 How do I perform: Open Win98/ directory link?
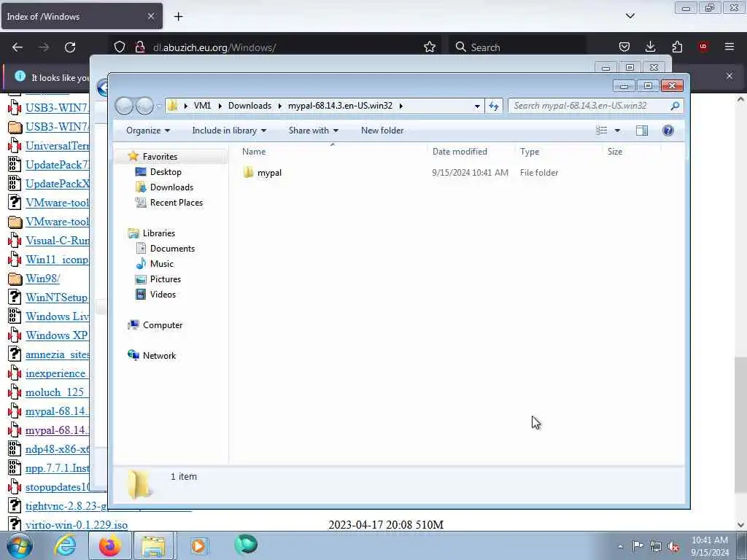pos(42,279)
